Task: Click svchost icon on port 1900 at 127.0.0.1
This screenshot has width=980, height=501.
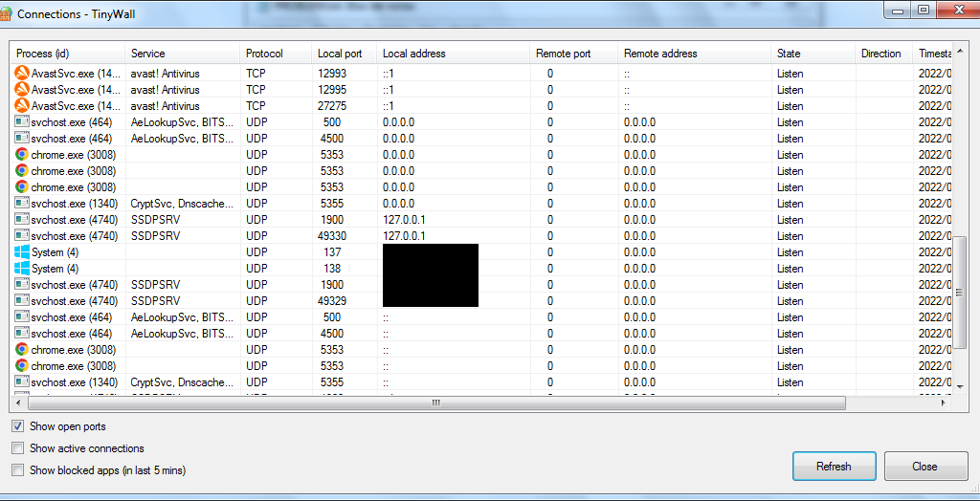Action: (x=22, y=219)
